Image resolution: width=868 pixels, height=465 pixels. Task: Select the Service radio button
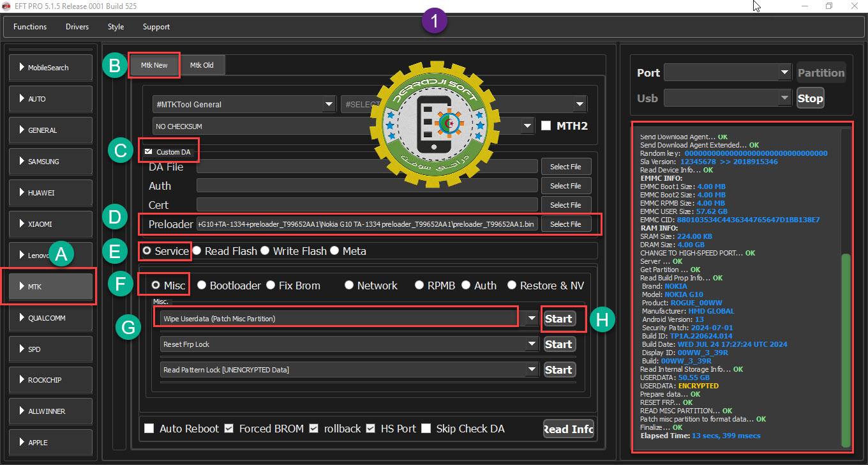click(x=147, y=251)
